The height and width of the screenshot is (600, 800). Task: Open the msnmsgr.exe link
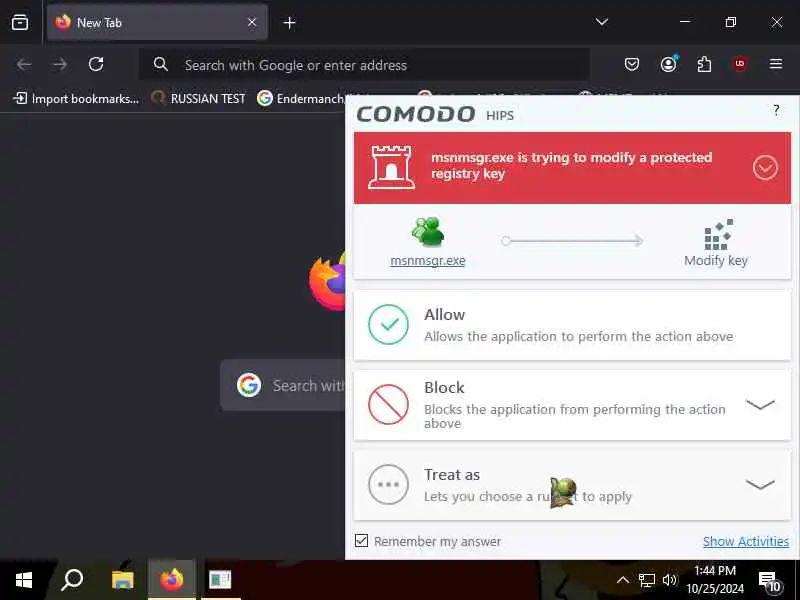tap(428, 261)
